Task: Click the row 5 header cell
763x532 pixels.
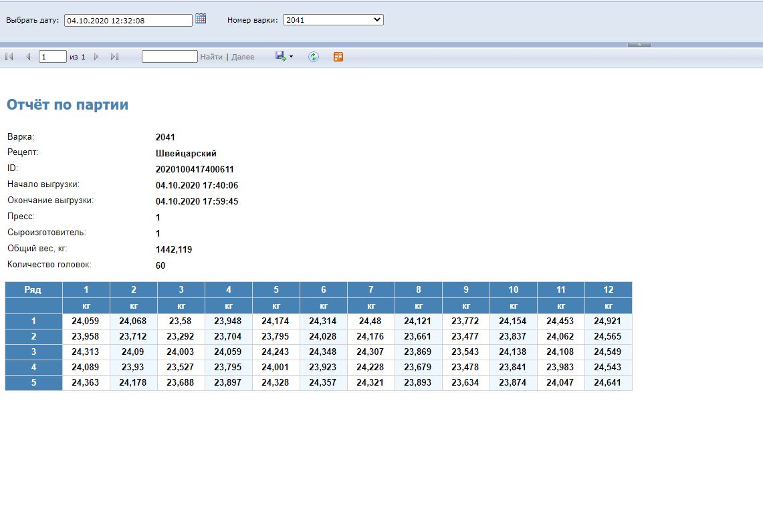Action: tap(33, 383)
